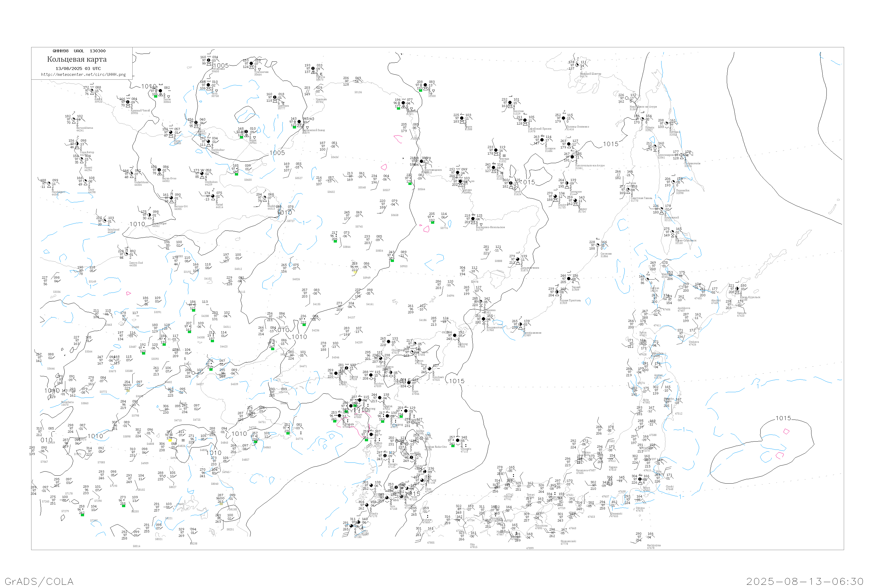Click the Сретенск 30777 cloud cover symbol
This screenshot has width=882, height=588.
(x=275, y=98)
